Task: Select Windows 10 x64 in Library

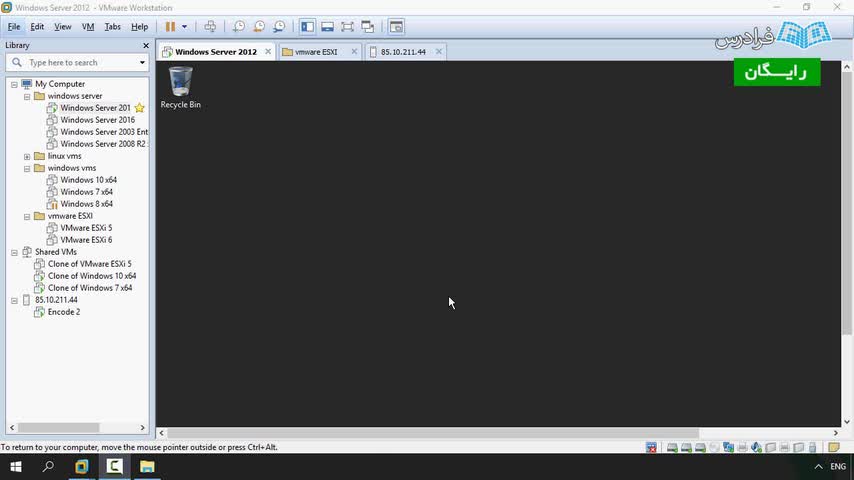Action: (88, 180)
